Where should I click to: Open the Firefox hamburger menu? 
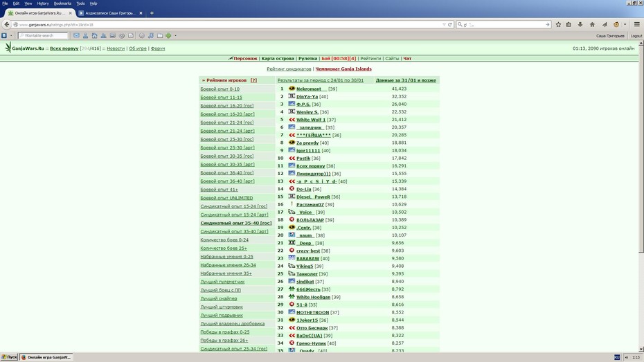pos(636,25)
